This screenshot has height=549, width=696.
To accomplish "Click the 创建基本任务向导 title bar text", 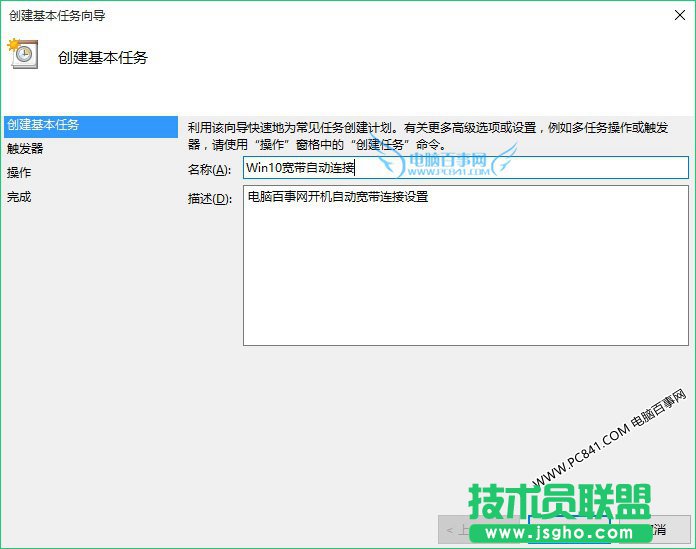I will pos(57,15).
